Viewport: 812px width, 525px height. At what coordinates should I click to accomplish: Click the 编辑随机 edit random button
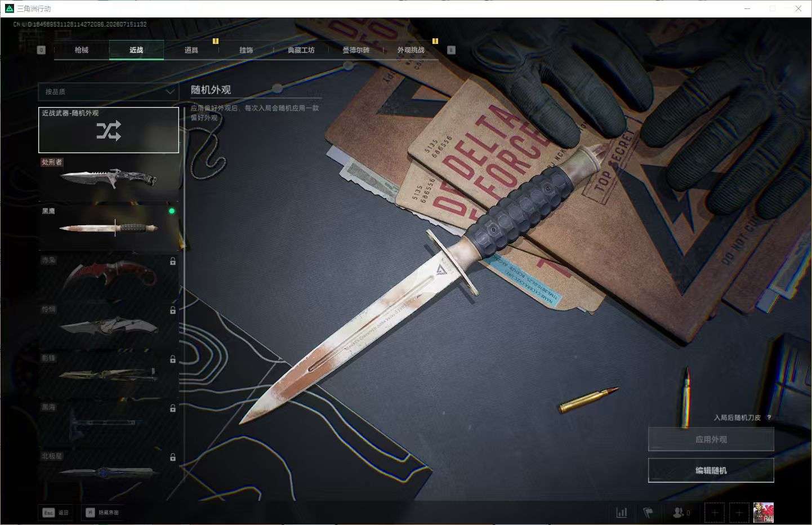[711, 470]
